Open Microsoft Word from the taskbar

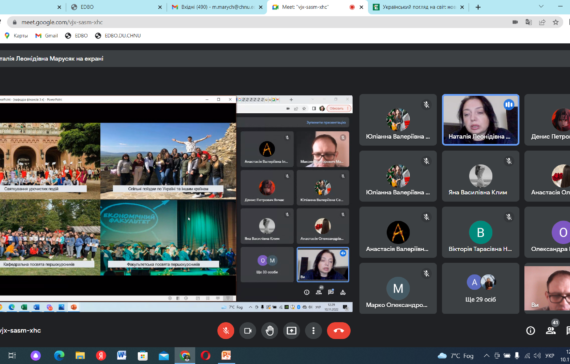(121, 355)
